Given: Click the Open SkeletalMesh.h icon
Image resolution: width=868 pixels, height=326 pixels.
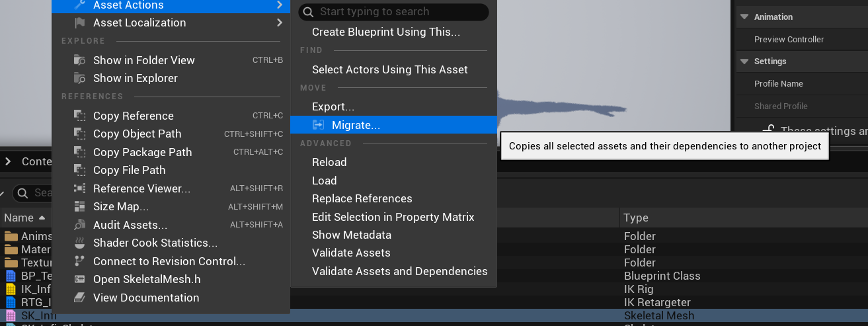Looking at the screenshot, I should (79, 279).
